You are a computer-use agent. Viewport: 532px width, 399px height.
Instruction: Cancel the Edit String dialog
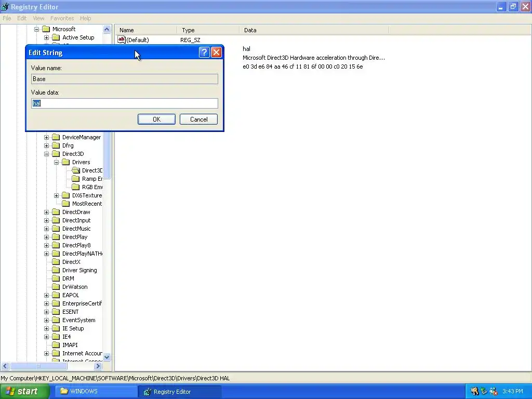tap(198, 119)
